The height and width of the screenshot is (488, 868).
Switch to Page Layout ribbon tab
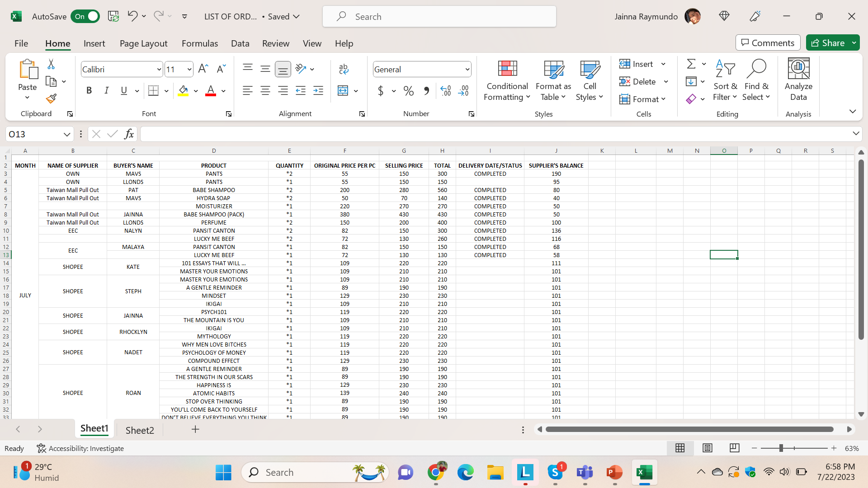(143, 43)
